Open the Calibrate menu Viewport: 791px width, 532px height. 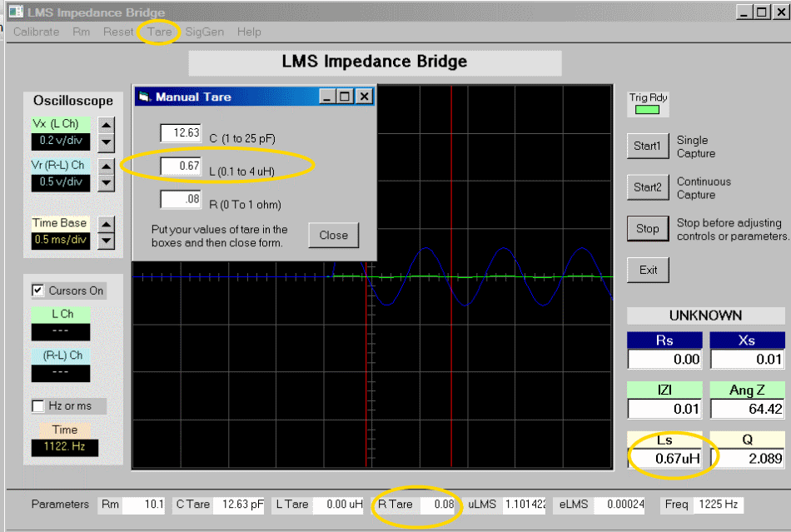click(x=37, y=32)
